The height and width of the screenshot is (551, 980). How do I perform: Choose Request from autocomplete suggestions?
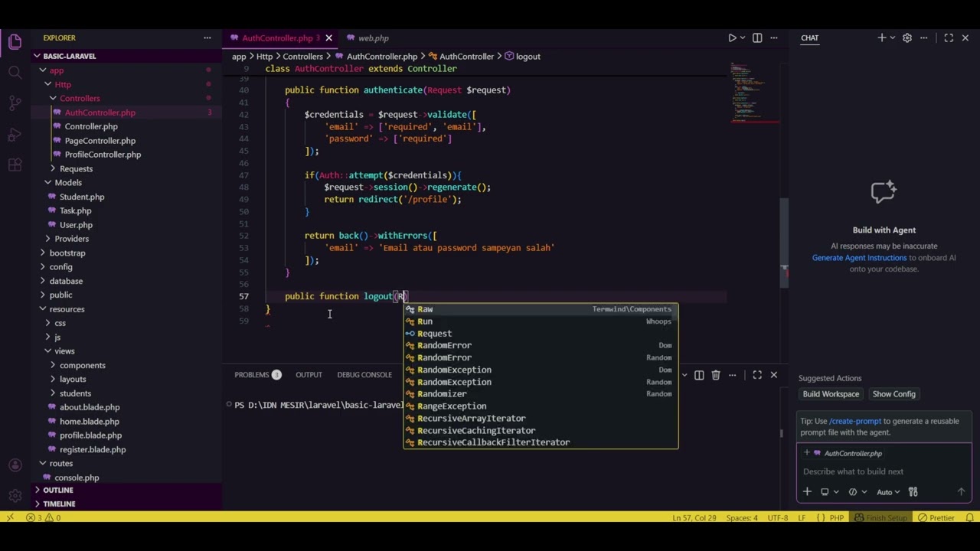coord(541,334)
